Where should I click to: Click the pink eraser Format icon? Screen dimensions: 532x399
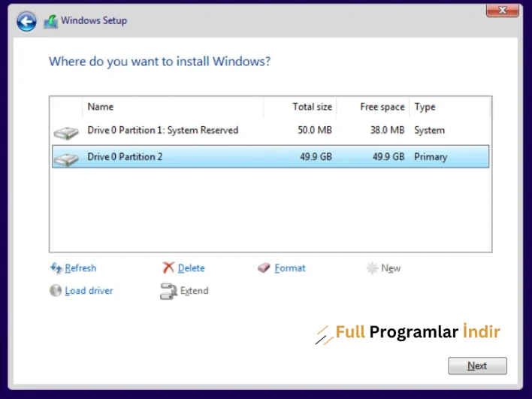point(264,268)
